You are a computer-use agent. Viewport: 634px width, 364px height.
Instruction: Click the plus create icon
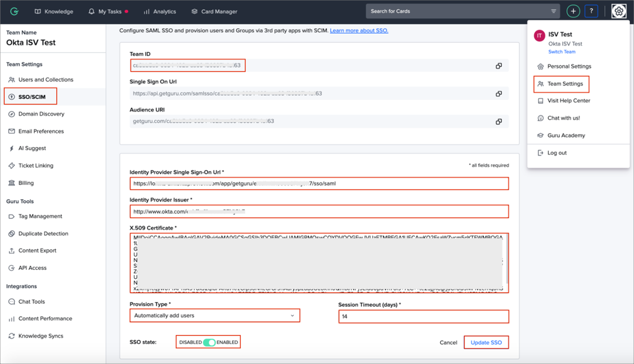pos(572,11)
